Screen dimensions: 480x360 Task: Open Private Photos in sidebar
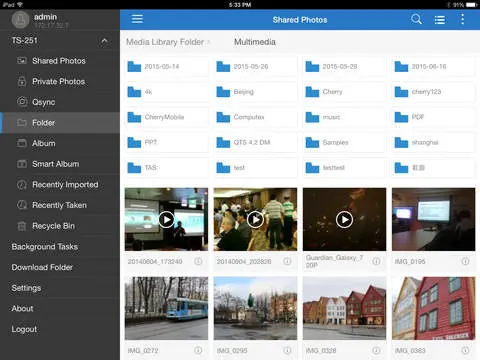click(x=60, y=82)
